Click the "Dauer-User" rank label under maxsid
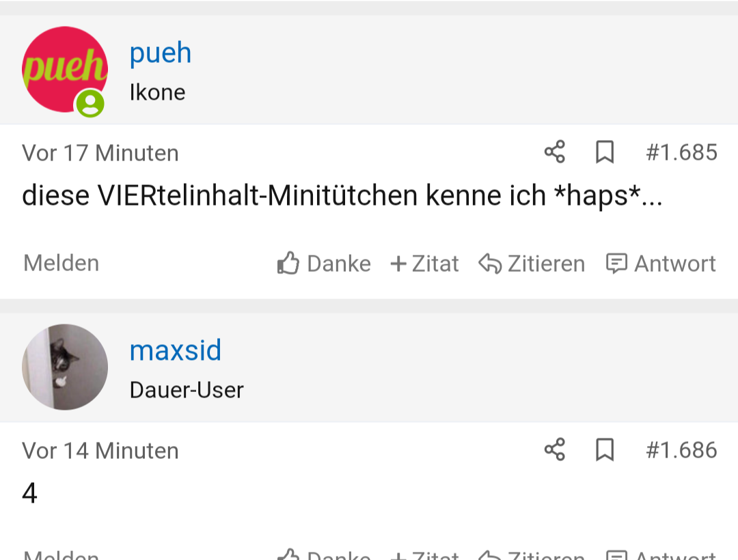Viewport: 738px width, 560px height. point(187,390)
